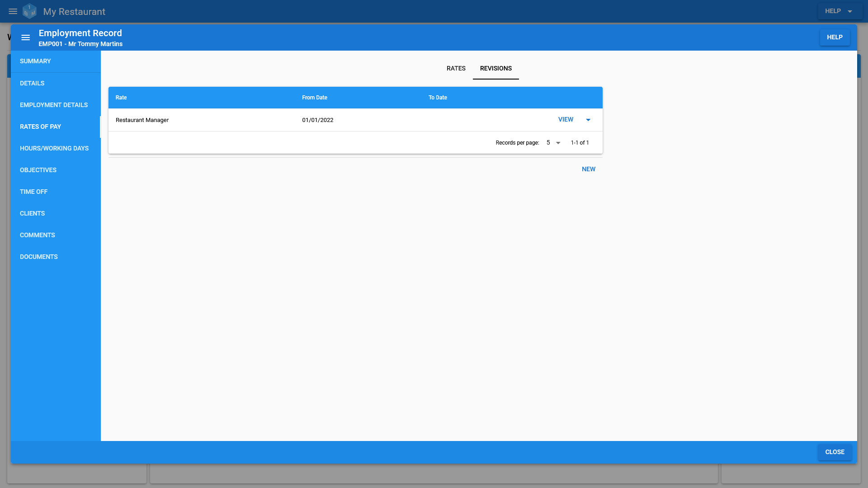Click CLOSE to dismiss the dialog

834,452
